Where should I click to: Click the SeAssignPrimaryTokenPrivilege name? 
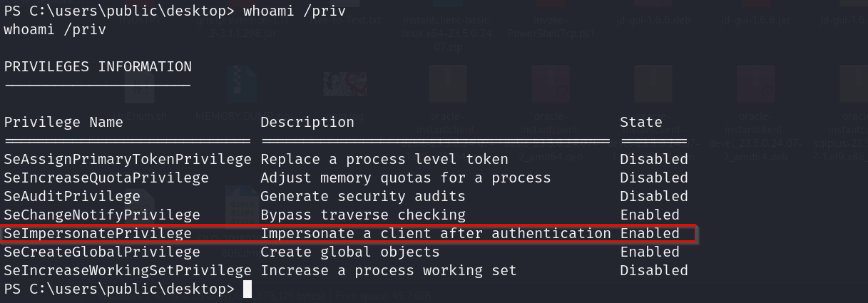click(x=128, y=159)
